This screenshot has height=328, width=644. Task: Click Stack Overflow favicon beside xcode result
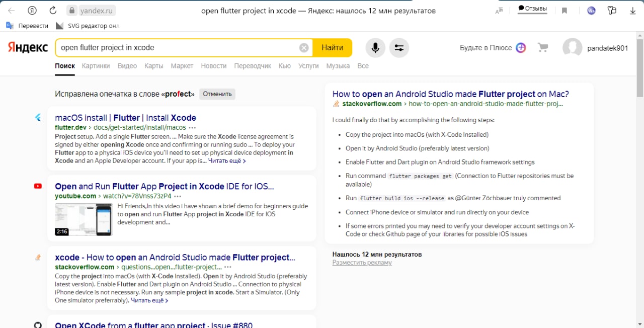(x=38, y=257)
